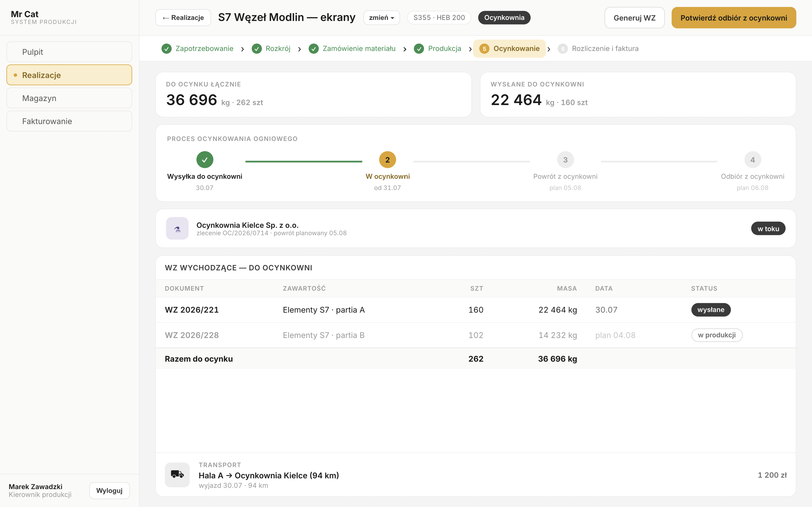Click the Ocynkownia Kielce flask icon
Image resolution: width=812 pixels, height=507 pixels.
177,228
